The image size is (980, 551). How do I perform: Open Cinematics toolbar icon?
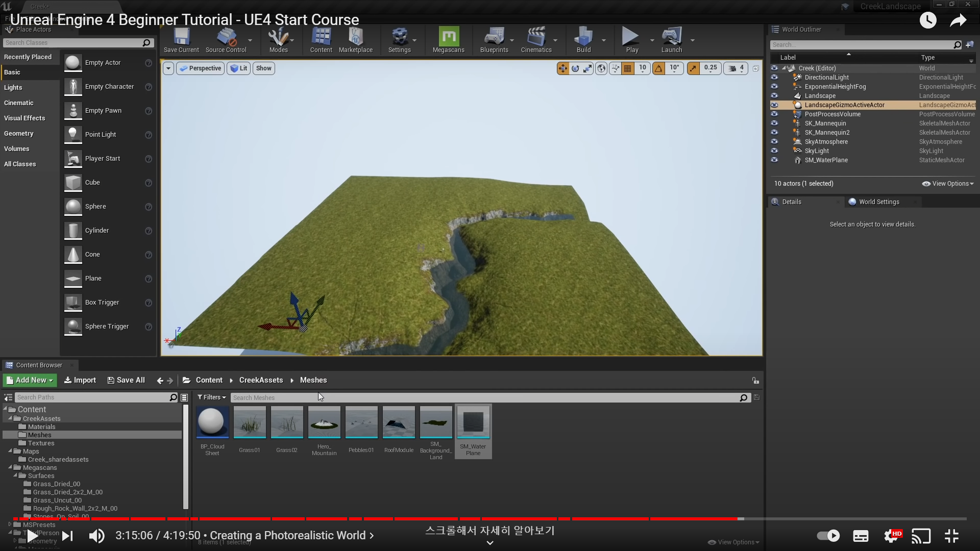click(x=536, y=38)
